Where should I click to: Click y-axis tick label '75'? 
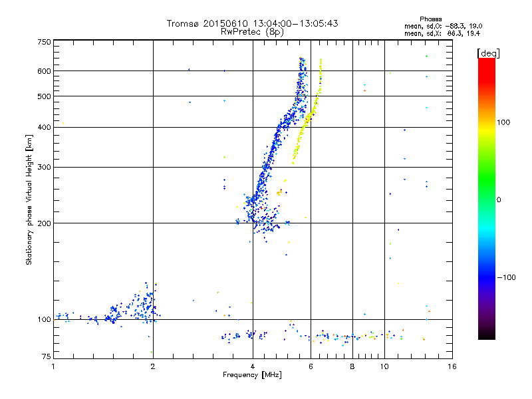pos(47,356)
